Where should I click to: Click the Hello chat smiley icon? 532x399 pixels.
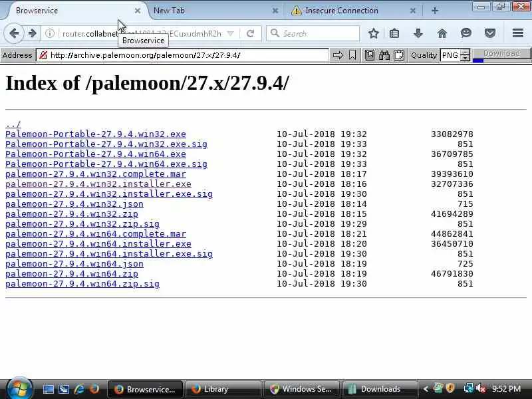coord(466,33)
